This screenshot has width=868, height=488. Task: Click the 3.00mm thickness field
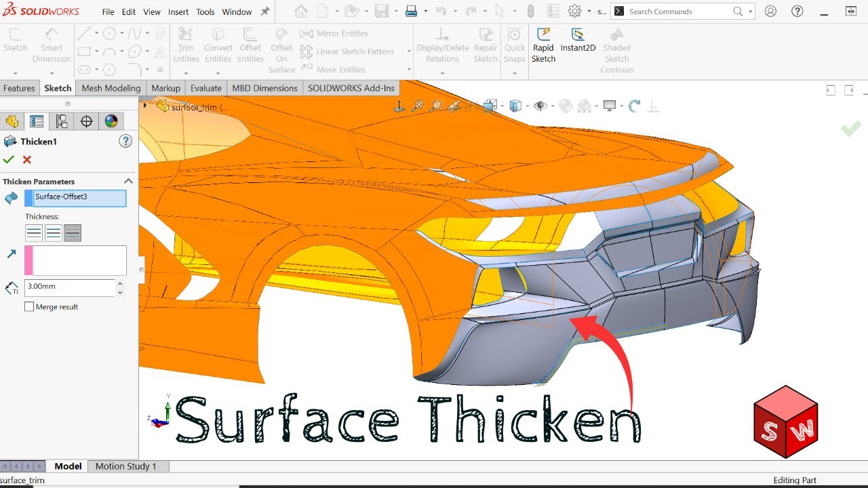(x=70, y=287)
